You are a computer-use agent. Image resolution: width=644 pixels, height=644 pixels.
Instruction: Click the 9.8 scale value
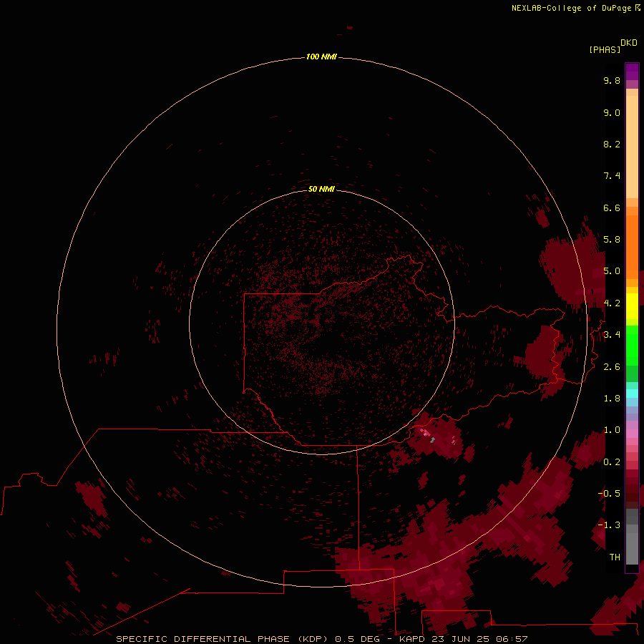[612, 81]
